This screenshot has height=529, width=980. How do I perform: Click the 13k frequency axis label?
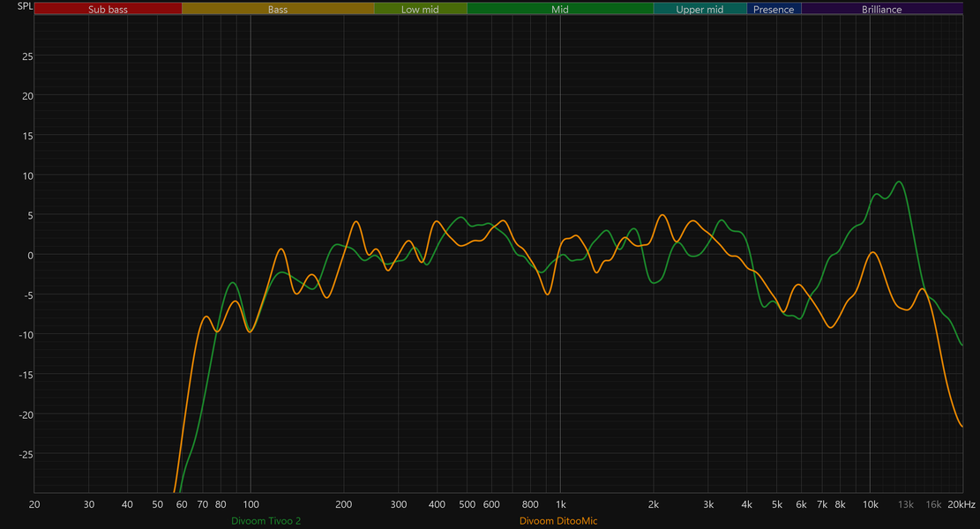[x=906, y=504]
